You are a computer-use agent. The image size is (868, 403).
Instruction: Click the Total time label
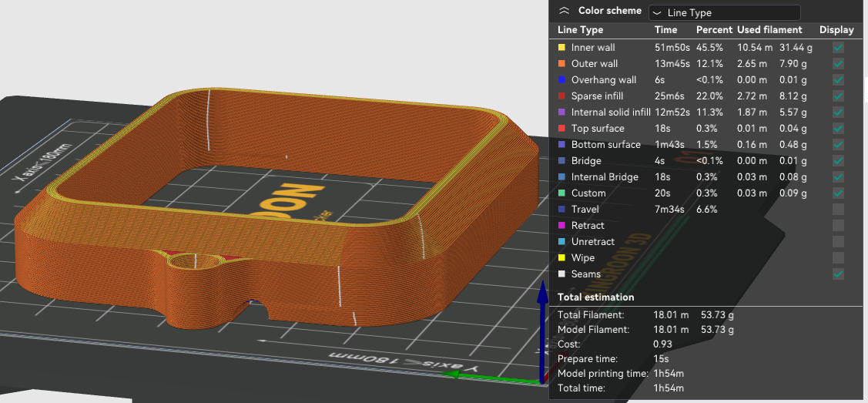pyautogui.click(x=581, y=388)
